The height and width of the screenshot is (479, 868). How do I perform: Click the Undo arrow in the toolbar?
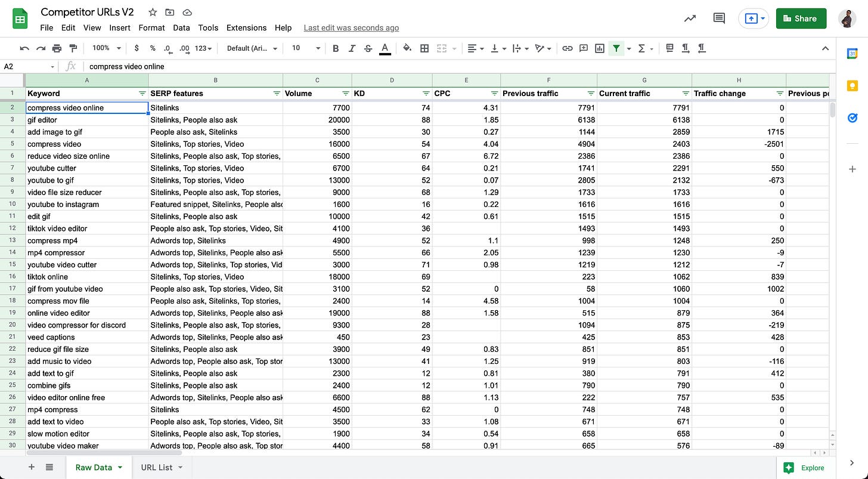24,48
